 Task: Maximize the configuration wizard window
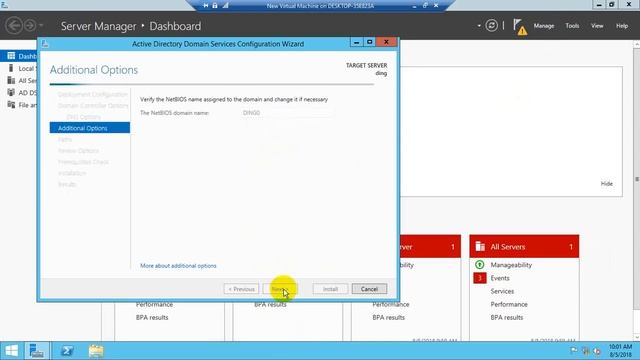coord(369,42)
